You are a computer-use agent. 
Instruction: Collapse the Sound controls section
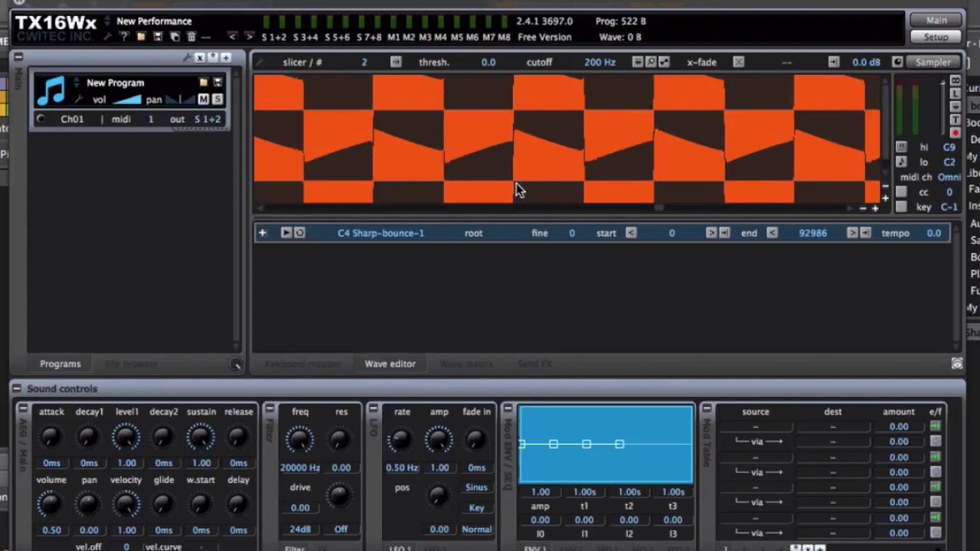18,389
